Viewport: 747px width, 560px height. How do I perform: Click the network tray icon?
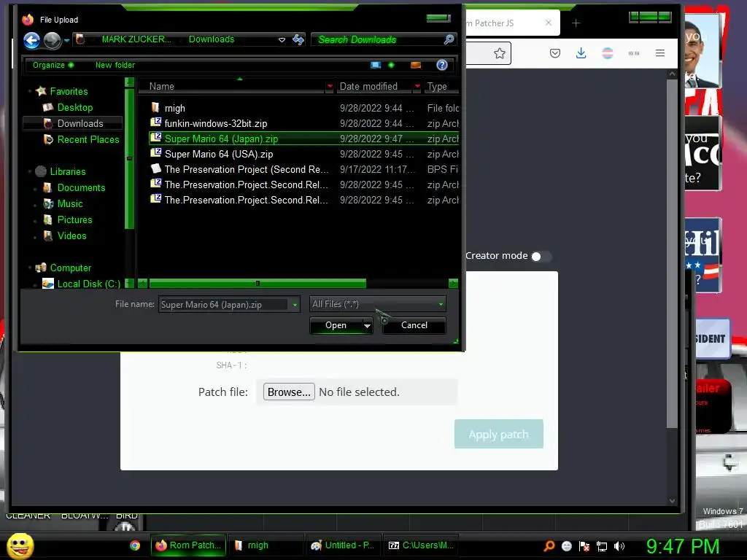[x=602, y=546]
